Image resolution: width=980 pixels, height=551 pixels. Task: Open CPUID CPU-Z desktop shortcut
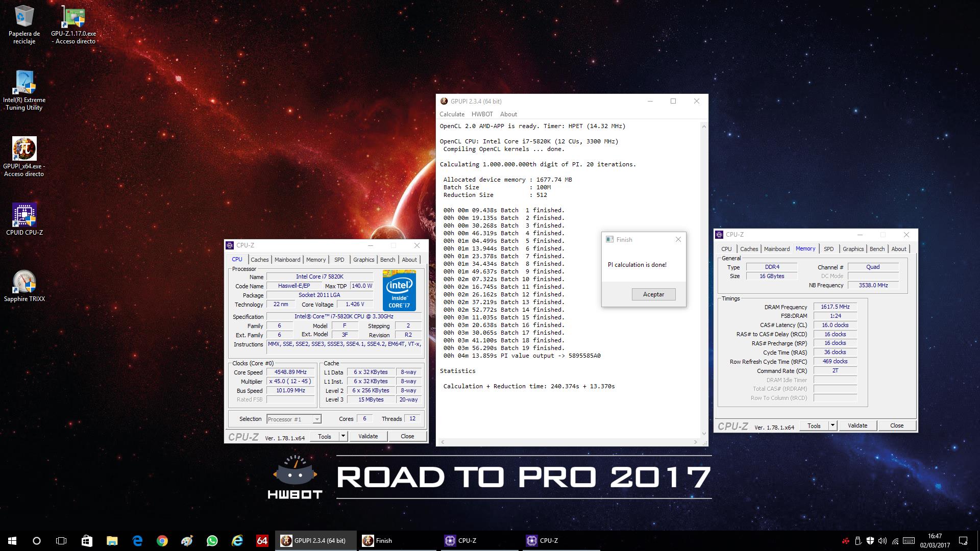24,220
